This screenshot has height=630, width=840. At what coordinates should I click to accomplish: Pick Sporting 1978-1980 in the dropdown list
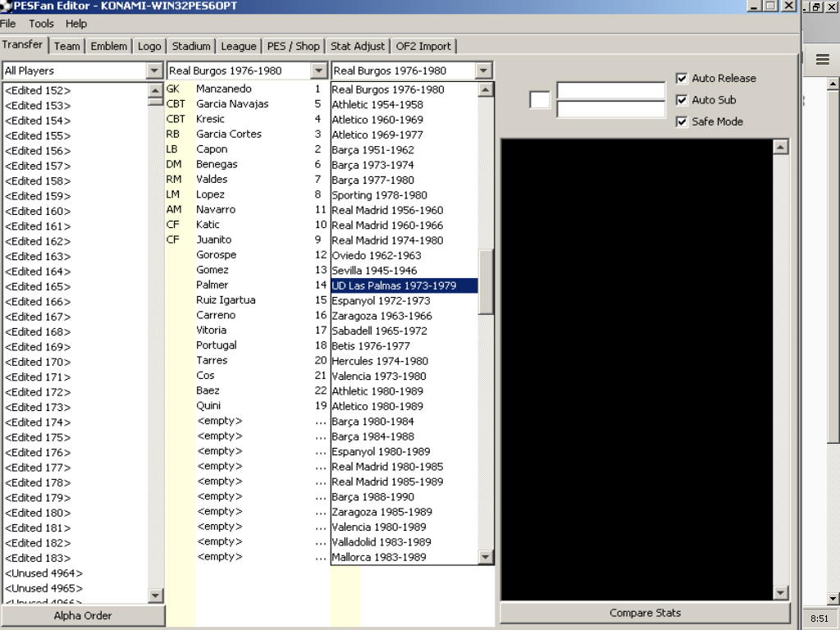pyautogui.click(x=404, y=195)
